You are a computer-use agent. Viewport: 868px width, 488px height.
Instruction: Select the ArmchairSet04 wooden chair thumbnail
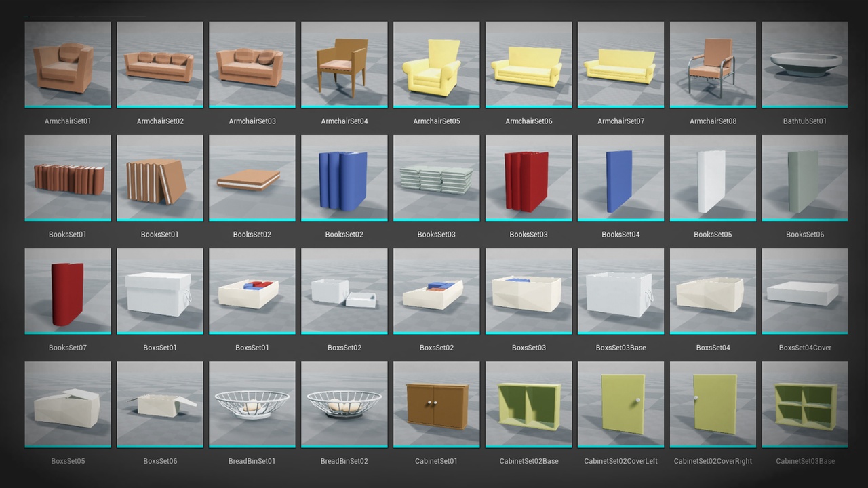click(344, 64)
